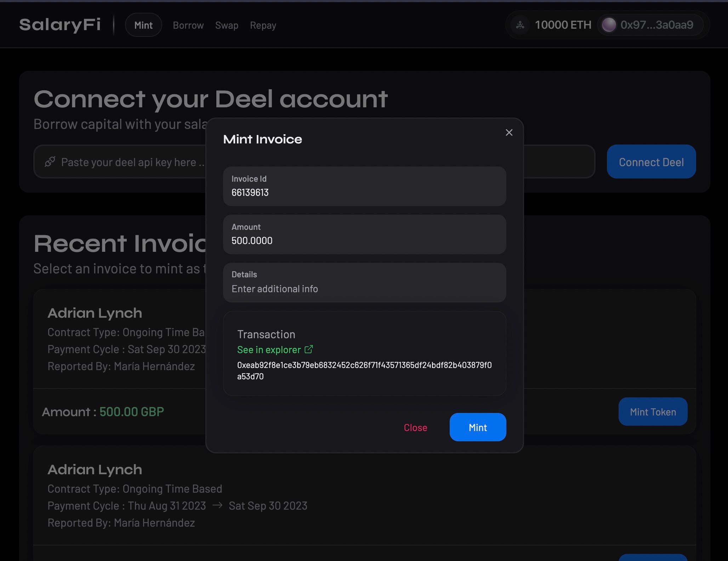Focus the Invoice Id field
Viewport: 728px width, 561px height.
tap(364, 186)
